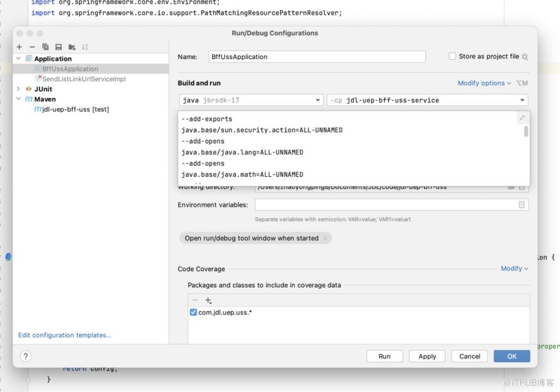Open the java jbrsdk-17 JDK dropdown

[251, 100]
